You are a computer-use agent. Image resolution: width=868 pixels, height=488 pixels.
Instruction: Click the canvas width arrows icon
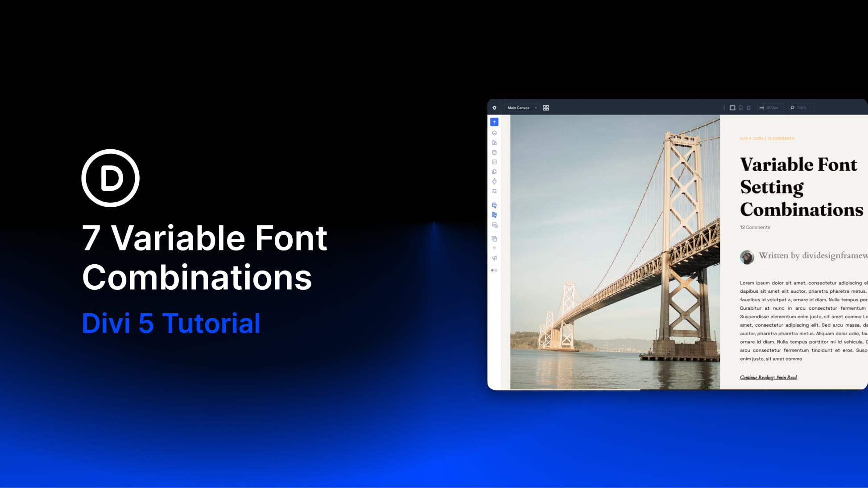pyautogui.click(x=761, y=108)
